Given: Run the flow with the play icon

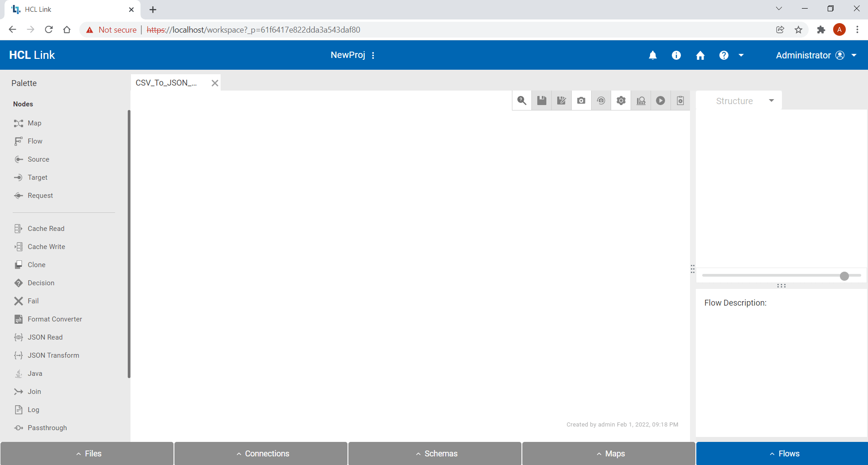Looking at the screenshot, I should pyautogui.click(x=661, y=101).
